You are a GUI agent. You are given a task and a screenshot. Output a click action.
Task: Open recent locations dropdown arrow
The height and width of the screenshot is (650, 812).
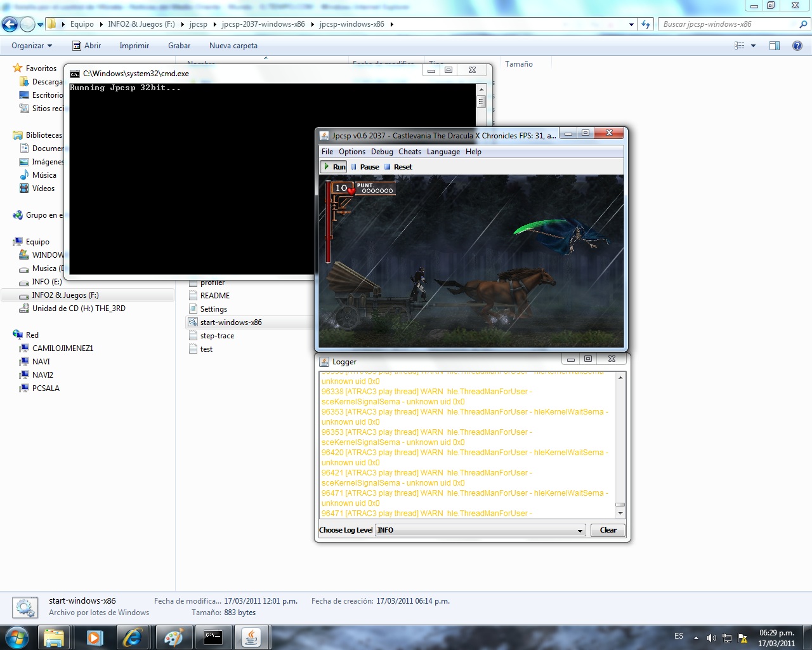41,25
